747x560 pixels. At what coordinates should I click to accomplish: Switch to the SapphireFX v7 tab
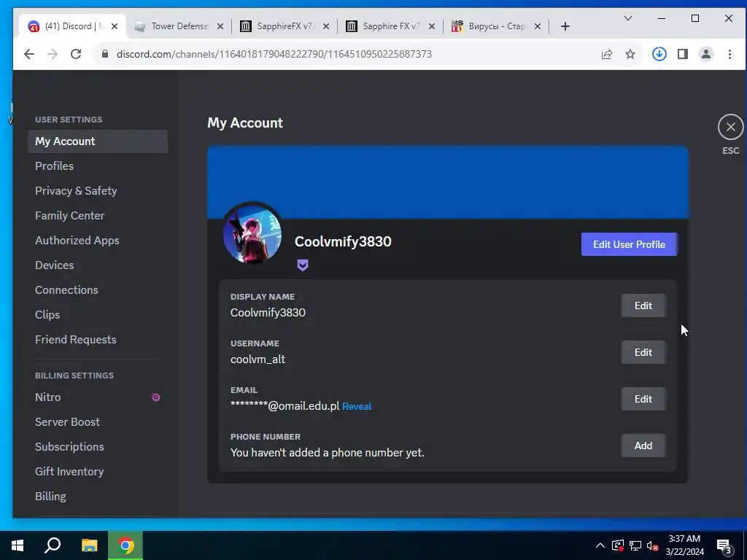coord(285,26)
